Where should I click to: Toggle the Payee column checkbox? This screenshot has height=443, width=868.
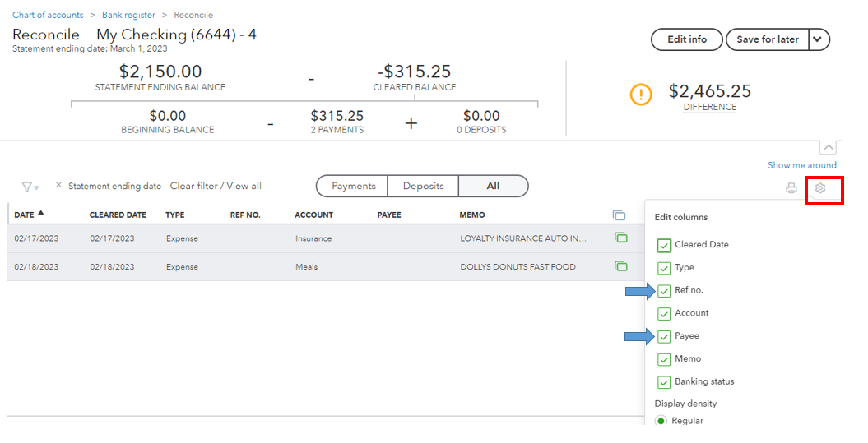(664, 336)
